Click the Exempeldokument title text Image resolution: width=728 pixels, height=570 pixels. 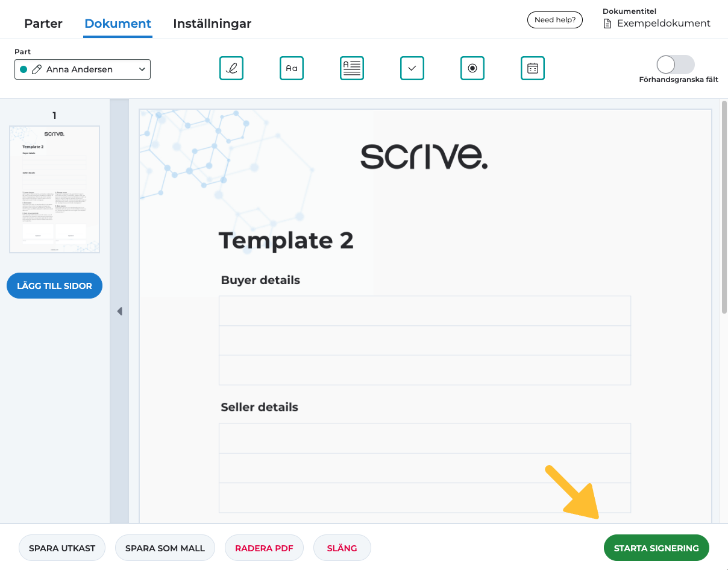coord(664,24)
